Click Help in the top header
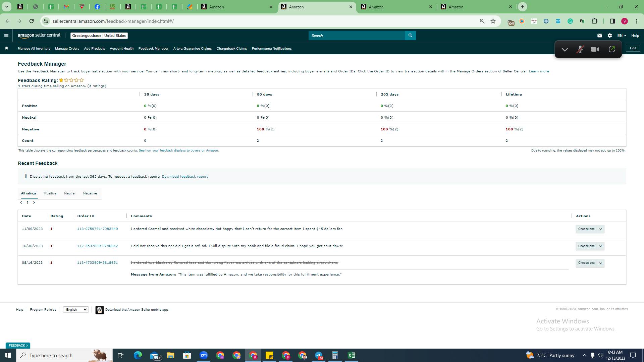Screen dimensions: 644x362 coord(635,36)
